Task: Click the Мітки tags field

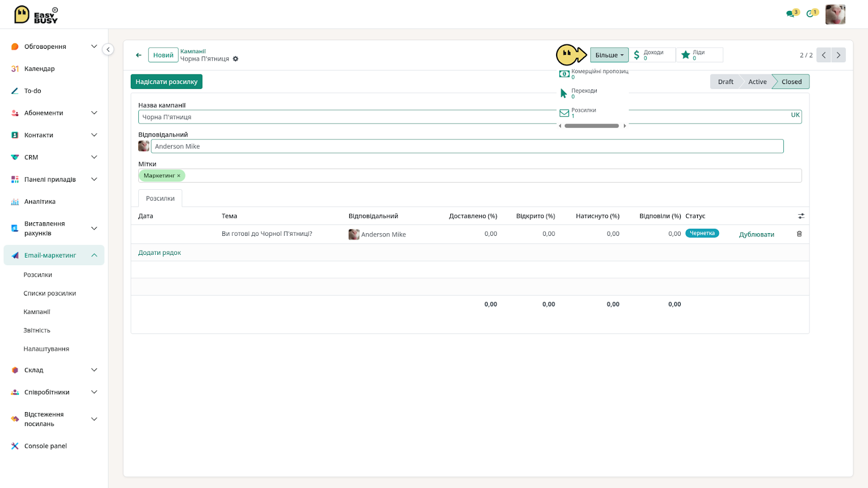Action: tap(470, 176)
